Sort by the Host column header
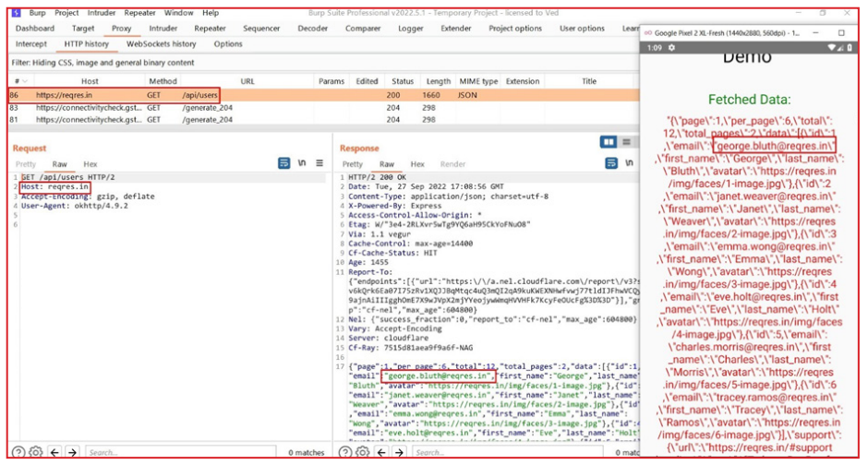868x465 pixels. [90, 81]
